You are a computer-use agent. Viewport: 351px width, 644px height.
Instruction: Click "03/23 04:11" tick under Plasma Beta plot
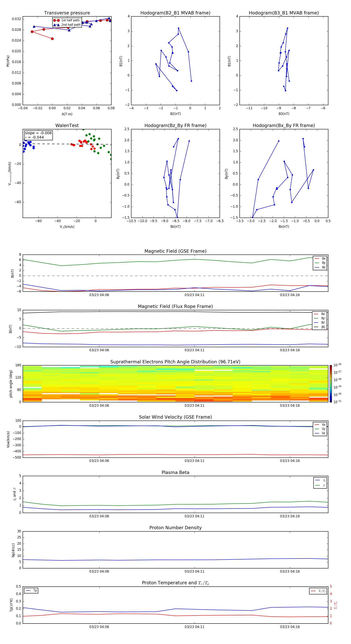pyautogui.click(x=194, y=516)
